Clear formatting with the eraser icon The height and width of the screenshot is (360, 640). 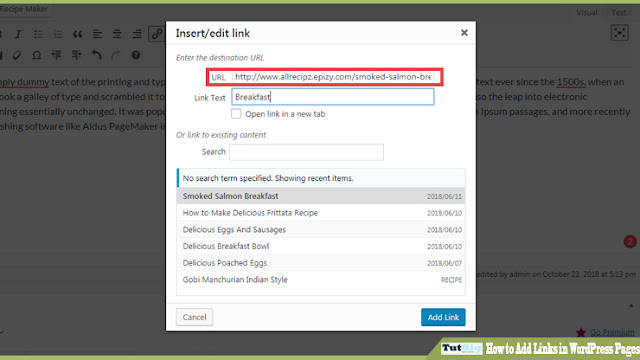(x=17, y=55)
